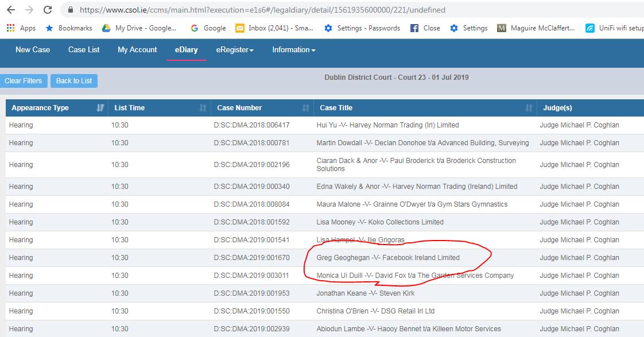
Task: Click case number D:SC:DMA:2019:002196
Action: 252,164
